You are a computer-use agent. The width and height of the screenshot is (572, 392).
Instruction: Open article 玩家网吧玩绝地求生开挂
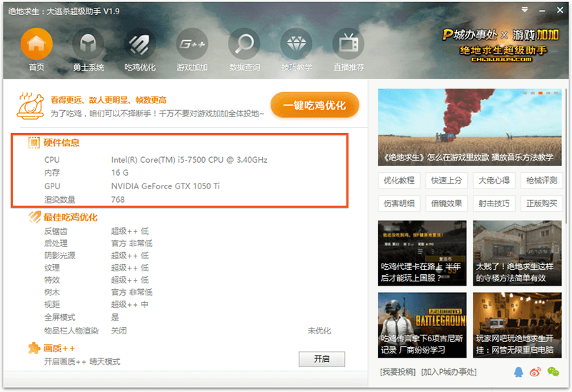tap(517, 325)
